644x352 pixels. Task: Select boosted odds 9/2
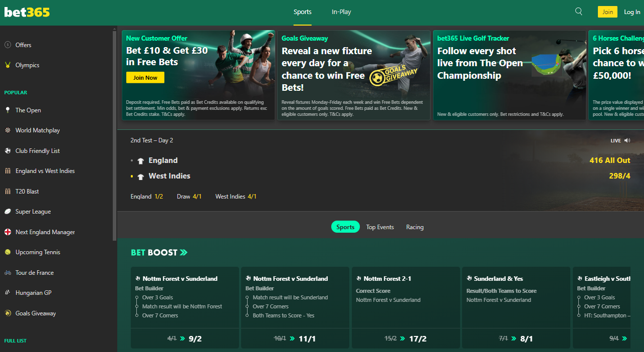[x=195, y=339]
